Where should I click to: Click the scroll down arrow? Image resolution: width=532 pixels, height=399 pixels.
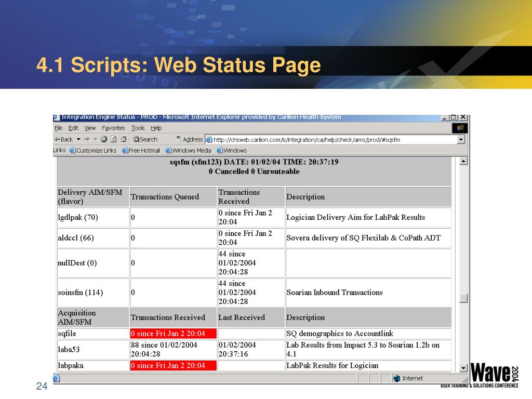pyautogui.click(x=463, y=368)
